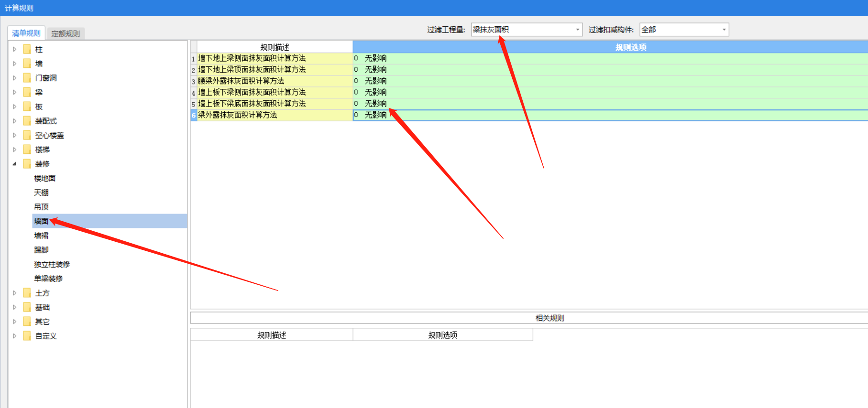The width and height of the screenshot is (868, 408).
Task: Click option cell for 梁外露抹灰面积计算方法
Action: 610,115
